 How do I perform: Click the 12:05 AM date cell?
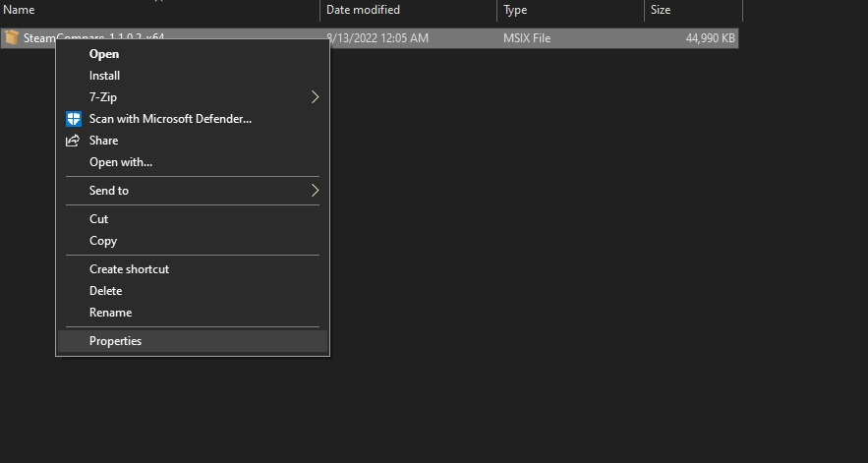coord(379,38)
